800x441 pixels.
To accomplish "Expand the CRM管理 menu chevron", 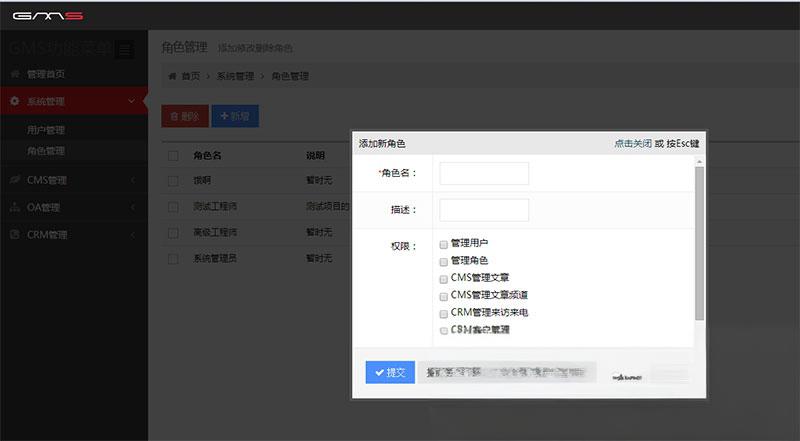I will 133,234.
